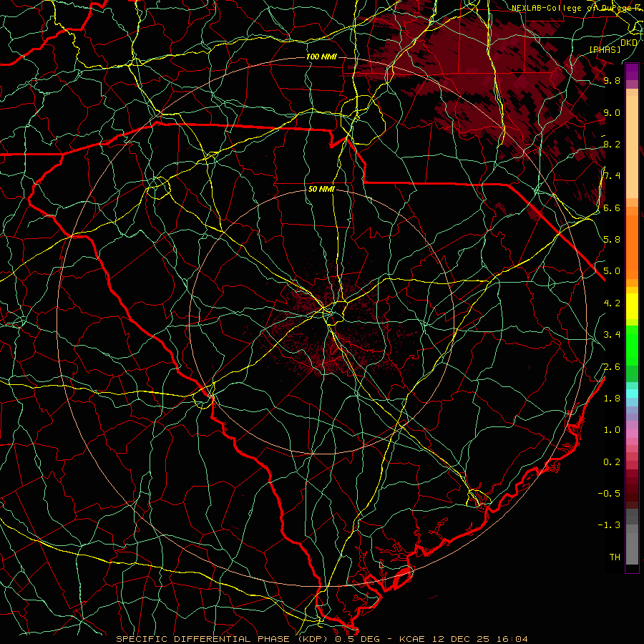The image size is (644, 644).
Task: Click the cyan band of the color bar
Action: (x=632, y=394)
